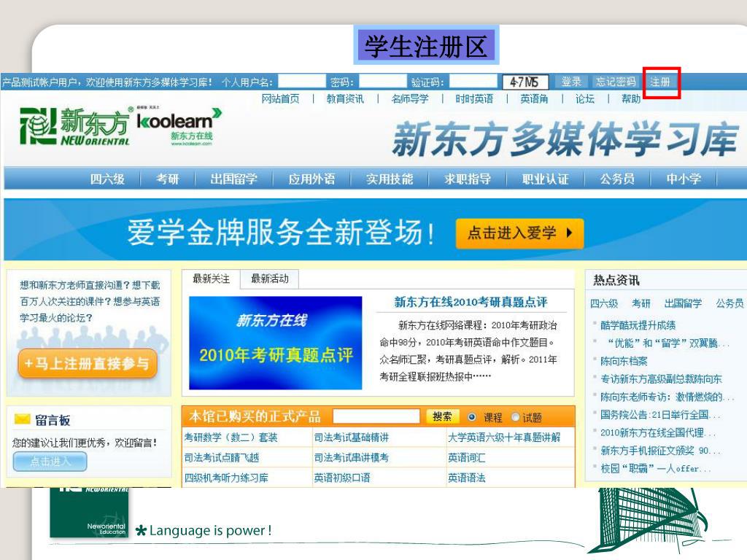The image size is (747, 560).
Task: Click the 点击进入爱学 banner button
Action: coord(519,233)
